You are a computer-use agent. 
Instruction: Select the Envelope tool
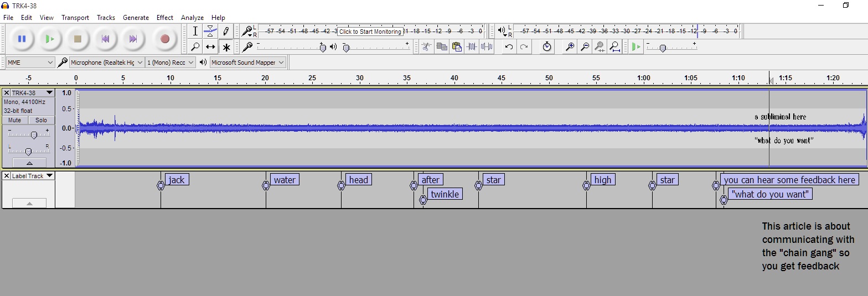210,31
